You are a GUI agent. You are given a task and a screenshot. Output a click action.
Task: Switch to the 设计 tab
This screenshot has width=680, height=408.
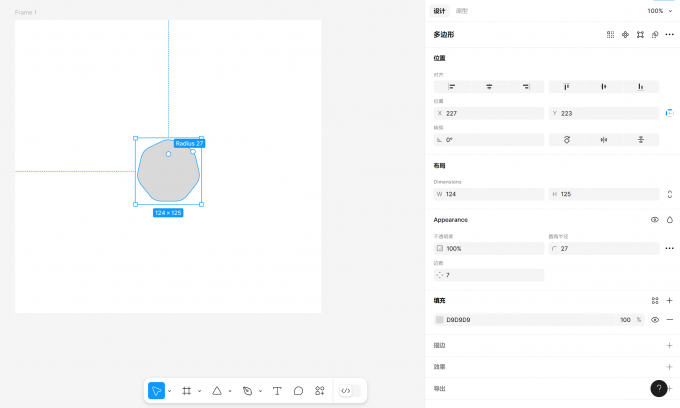[439, 11]
